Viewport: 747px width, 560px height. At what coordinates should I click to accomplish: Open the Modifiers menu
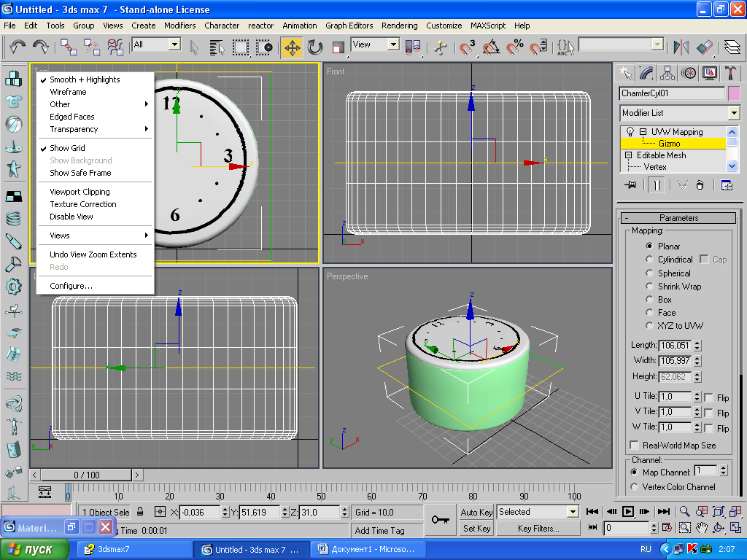(x=179, y=26)
